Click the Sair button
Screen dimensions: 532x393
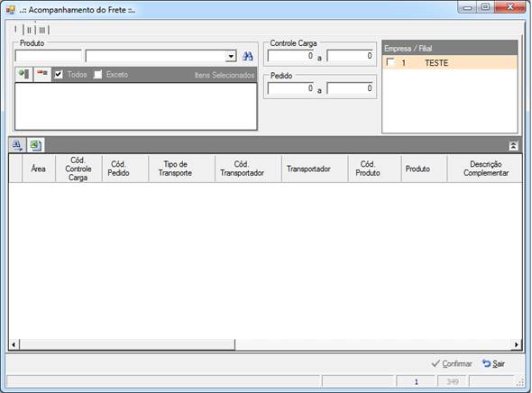click(493, 363)
